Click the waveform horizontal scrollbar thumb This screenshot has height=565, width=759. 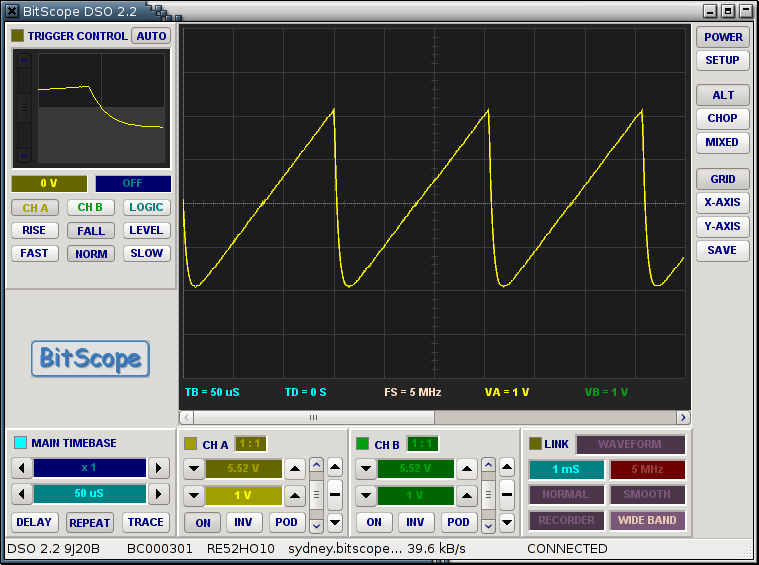(x=313, y=417)
